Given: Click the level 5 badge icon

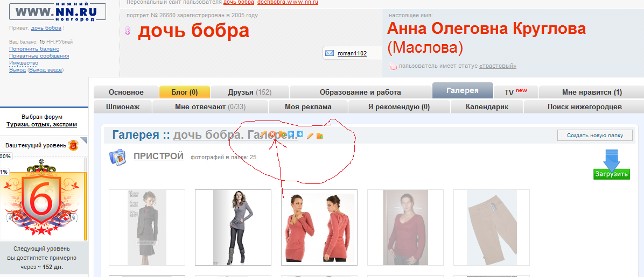Looking at the screenshot, I should (73, 145).
